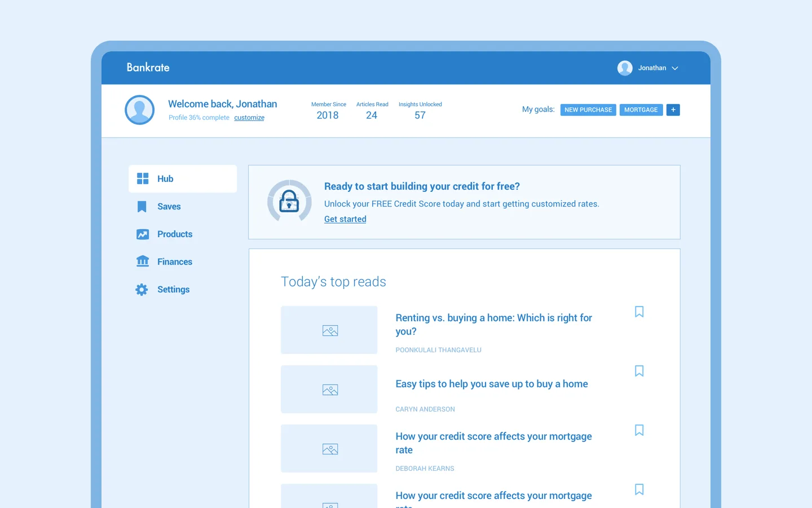Open the customize profile link
The height and width of the screenshot is (508, 812).
tap(249, 117)
